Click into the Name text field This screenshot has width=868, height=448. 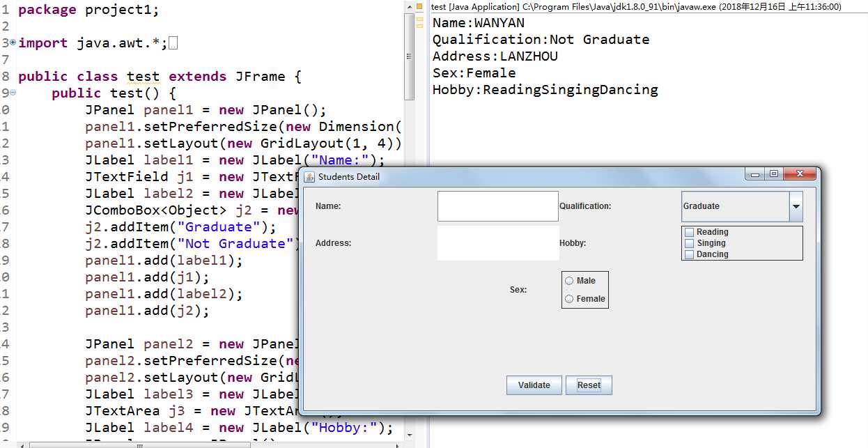click(498, 206)
